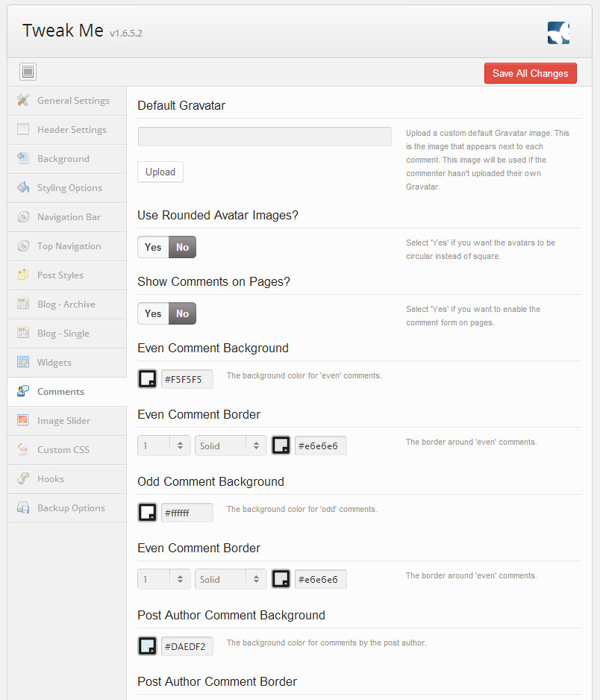The height and width of the screenshot is (700, 600).
Task: Click the Default Gravatar text field
Action: tap(264, 137)
